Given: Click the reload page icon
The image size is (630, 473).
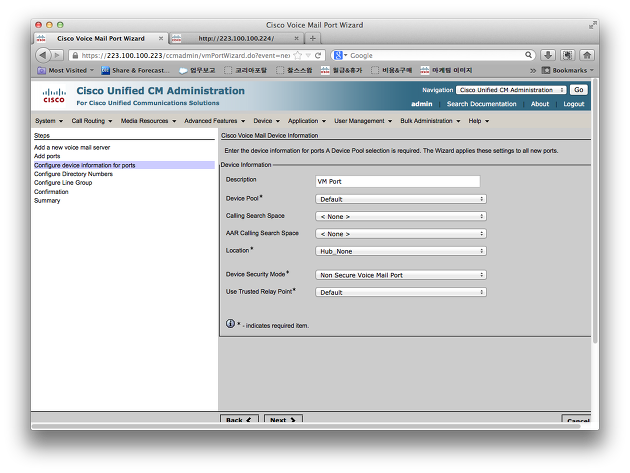Looking at the screenshot, I should tap(318, 55).
